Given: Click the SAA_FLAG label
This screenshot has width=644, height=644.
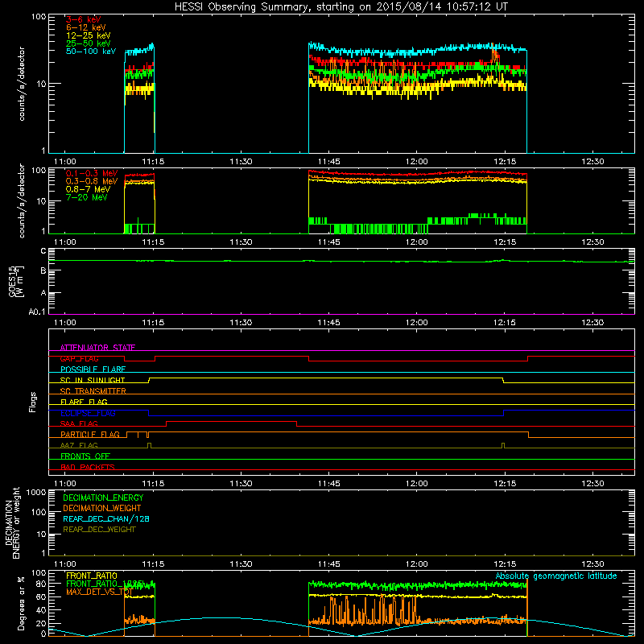Looking at the screenshot, I should click(79, 423).
